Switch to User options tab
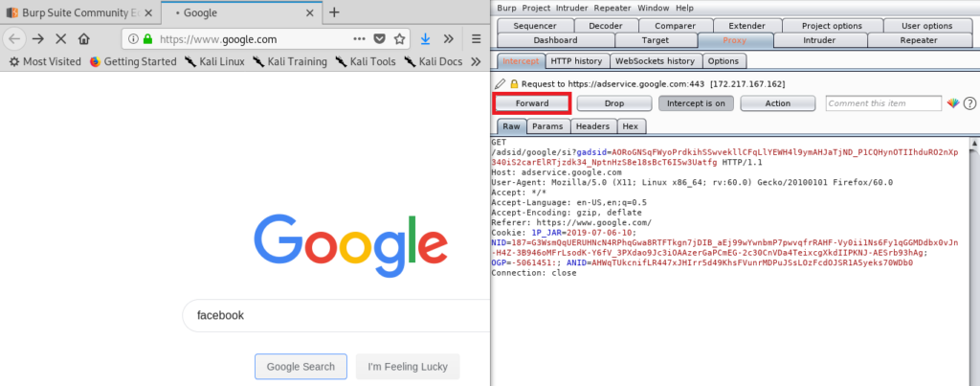980x386 pixels. pyautogui.click(x=926, y=26)
